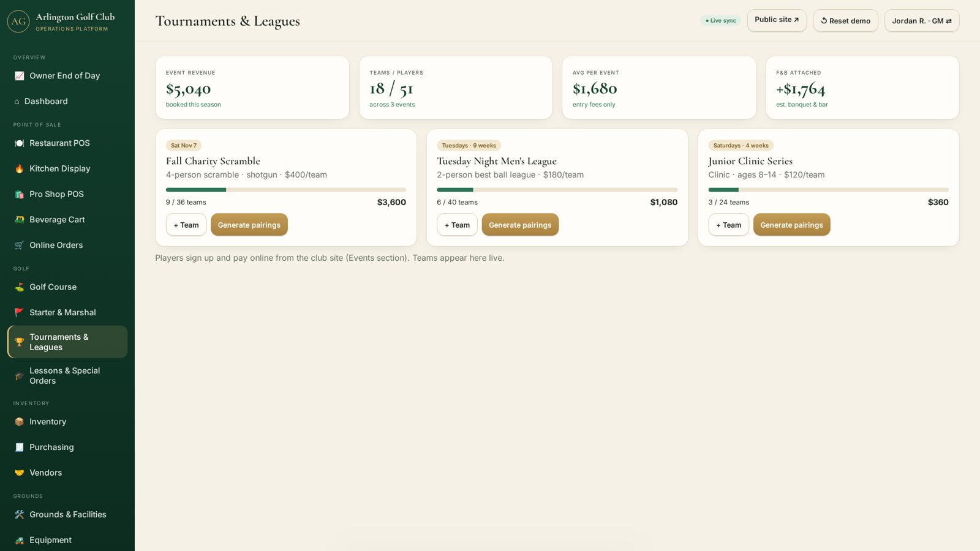Open the Owner End of Day page
Screen dimensions: 980x551
(67, 76)
